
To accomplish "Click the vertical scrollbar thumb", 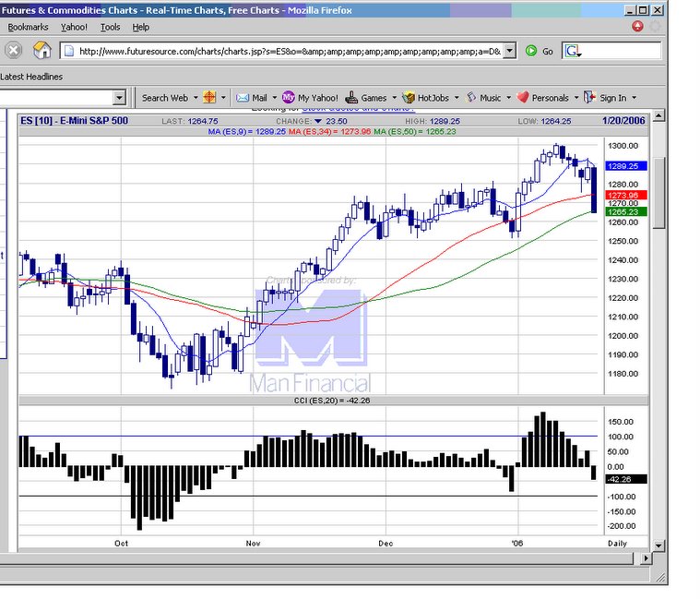I will pyautogui.click(x=658, y=193).
